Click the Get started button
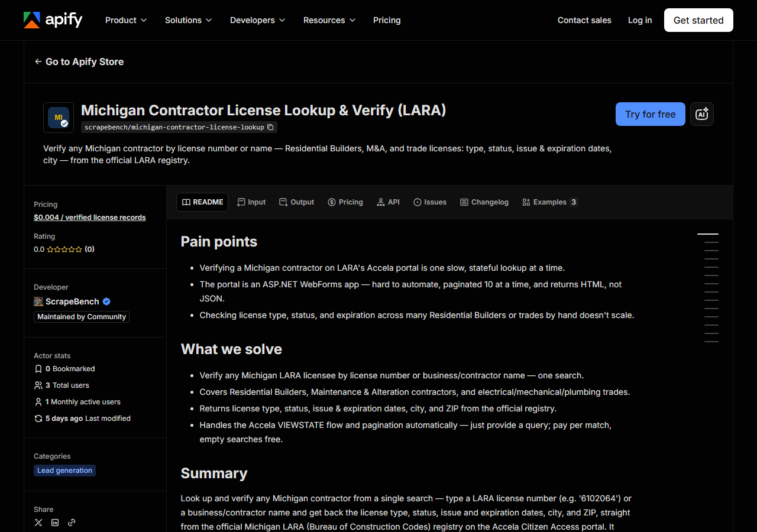Image resolution: width=757 pixels, height=532 pixels. point(698,20)
